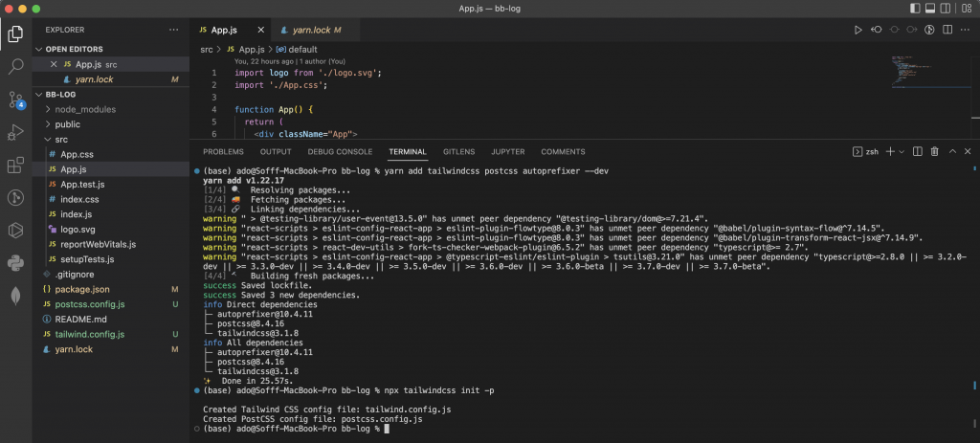
Task: Click the Run Code play icon
Action: point(858,30)
